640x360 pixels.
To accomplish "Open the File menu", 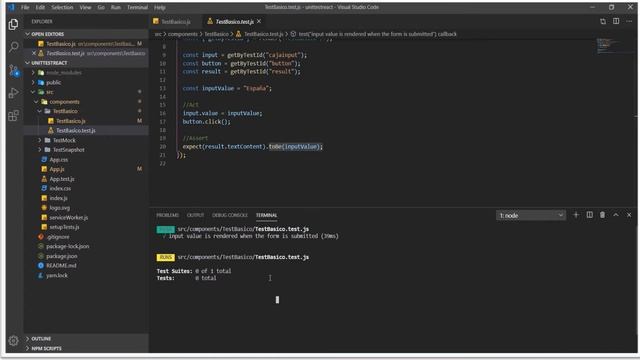I will pos(25,7).
